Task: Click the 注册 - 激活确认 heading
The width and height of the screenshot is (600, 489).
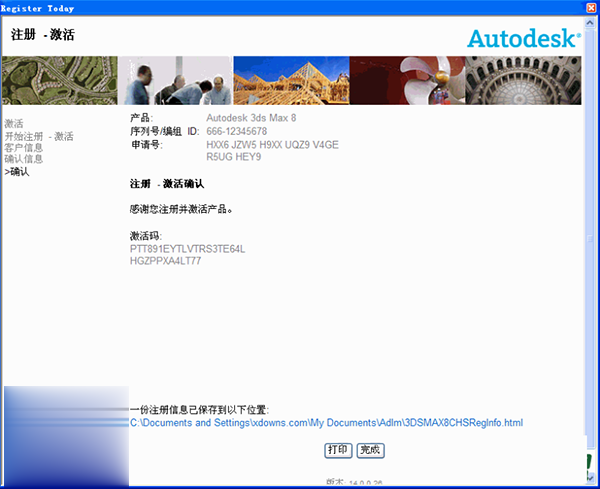Action: (x=167, y=184)
